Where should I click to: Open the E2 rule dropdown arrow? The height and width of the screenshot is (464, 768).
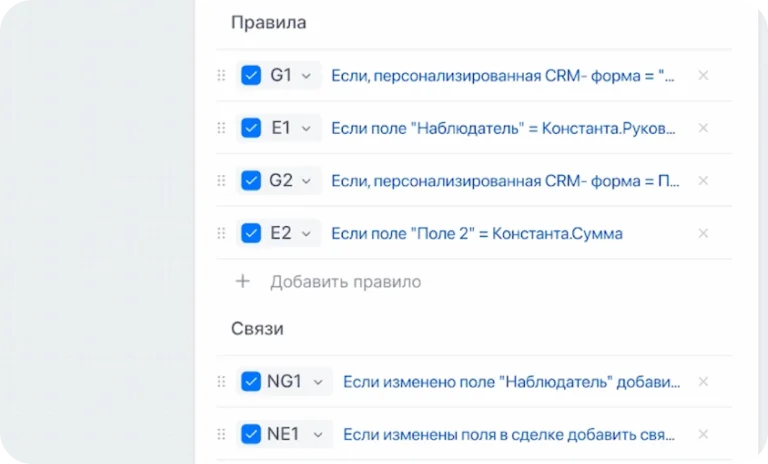[x=306, y=233]
